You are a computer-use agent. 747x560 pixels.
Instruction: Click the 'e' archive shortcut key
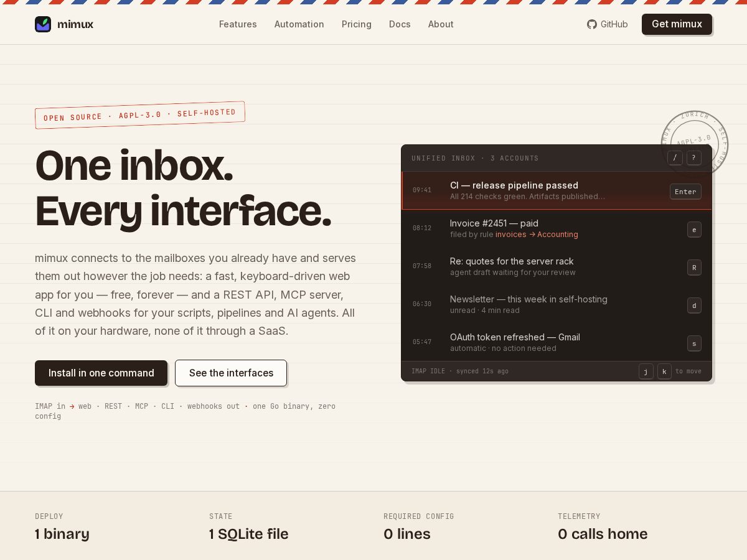694,230
